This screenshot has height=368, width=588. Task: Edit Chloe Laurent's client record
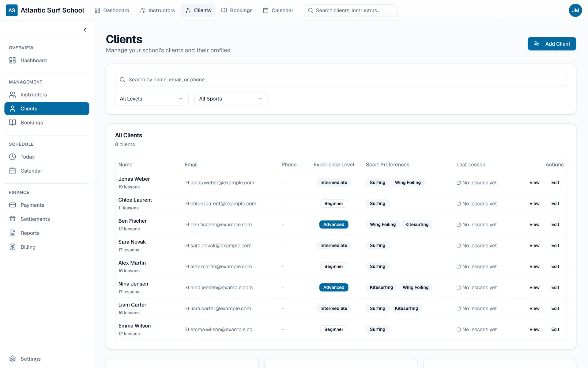(x=555, y=203)
